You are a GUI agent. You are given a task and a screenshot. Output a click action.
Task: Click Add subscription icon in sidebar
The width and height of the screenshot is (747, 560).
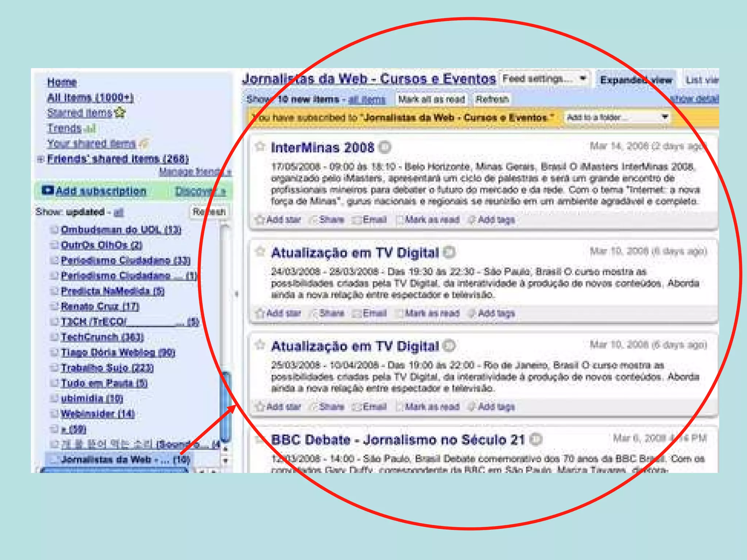click(x=47, y=190)
